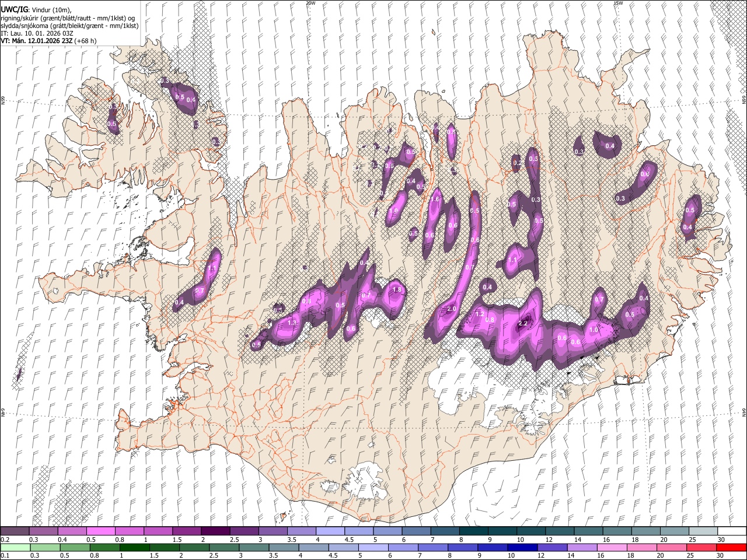Click the 'UWC/IG: Vindur (10m)' title text
Screen dimensions: 747x560
(36, 9)
